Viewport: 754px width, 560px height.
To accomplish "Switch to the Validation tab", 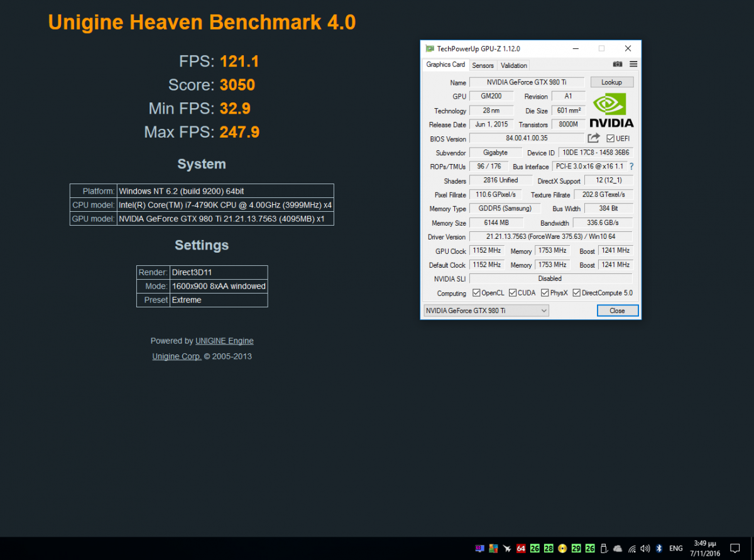I will pos(514,65).
